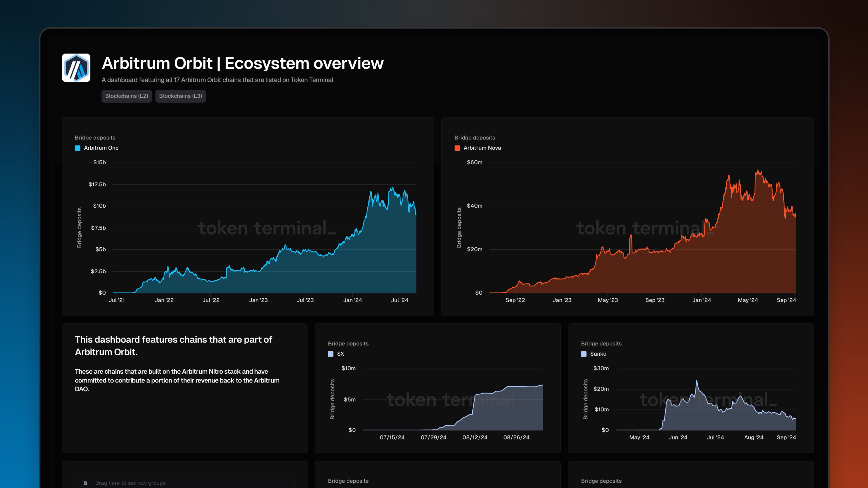Viewport: 868px width, 488px height.
Task: Click the Arbitrum Nova orange legend swatch
Action: [x=457, y=148]
